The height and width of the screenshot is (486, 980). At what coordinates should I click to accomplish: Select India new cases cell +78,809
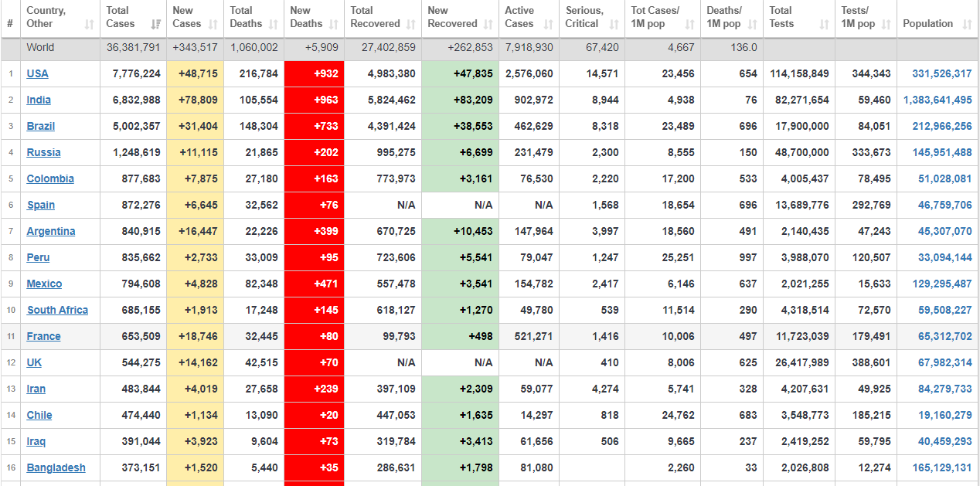tap(196, 100)
